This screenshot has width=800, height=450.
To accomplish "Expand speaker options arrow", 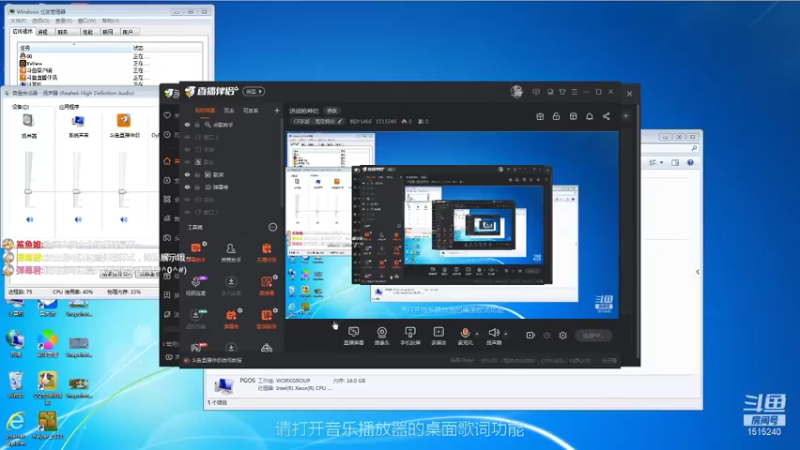I will [506, 333].
